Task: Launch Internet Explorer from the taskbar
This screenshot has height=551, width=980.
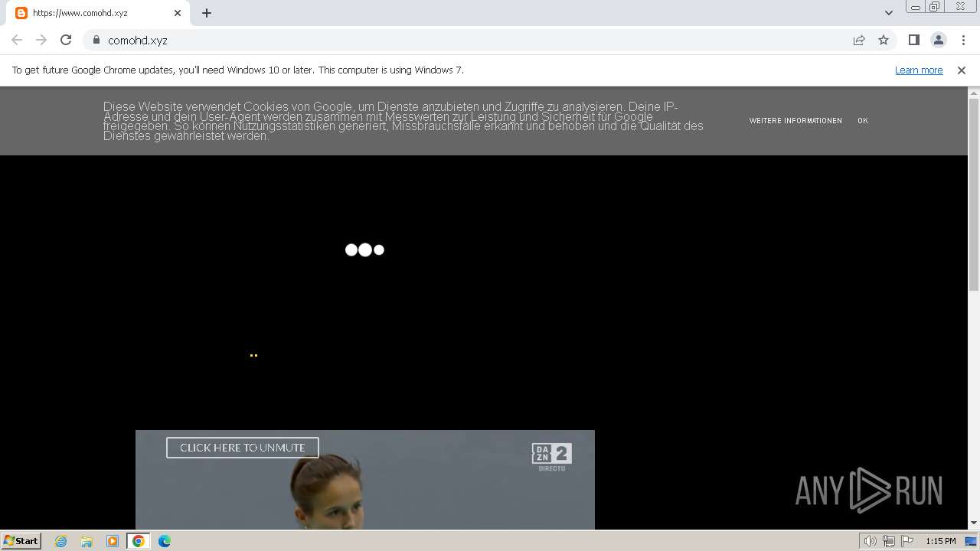Action: (61, 541)
